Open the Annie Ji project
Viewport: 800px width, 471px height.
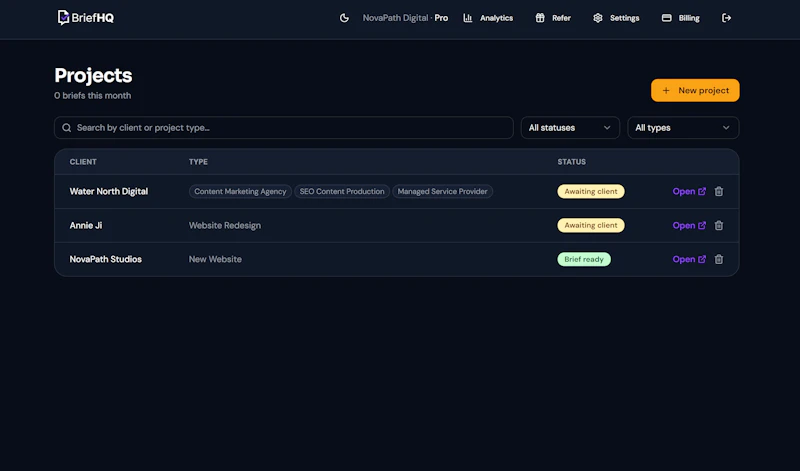[x=689, y=225]
